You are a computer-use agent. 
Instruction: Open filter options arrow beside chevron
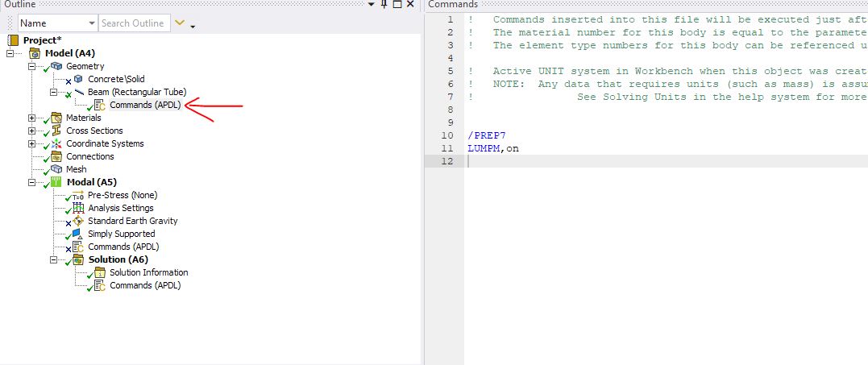(x=193, y=27)
